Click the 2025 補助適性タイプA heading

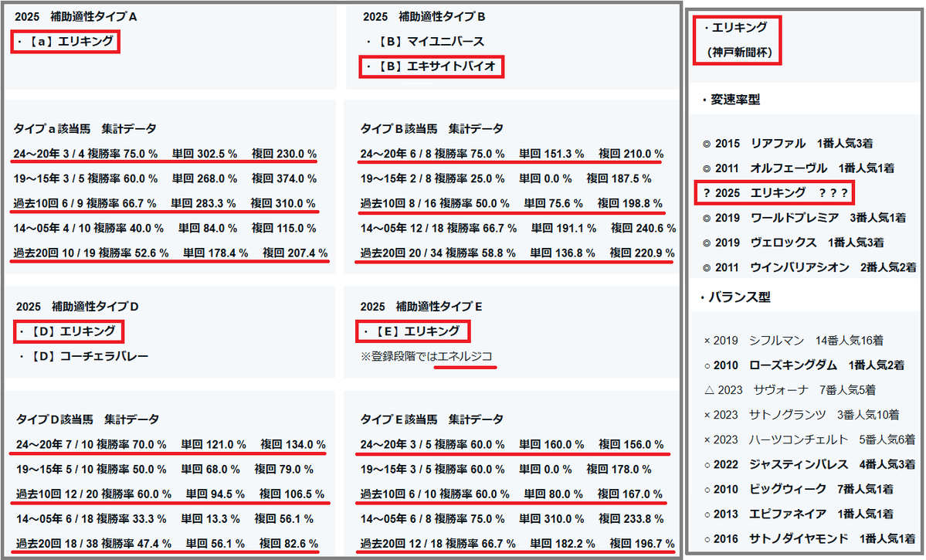click(x=76, y=16)
